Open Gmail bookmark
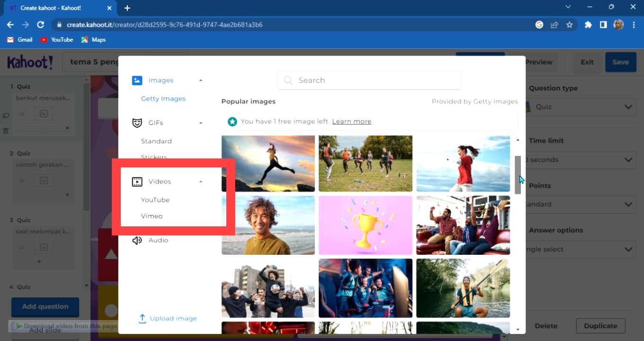The image size is (644, 341). [x=19, y=40]
